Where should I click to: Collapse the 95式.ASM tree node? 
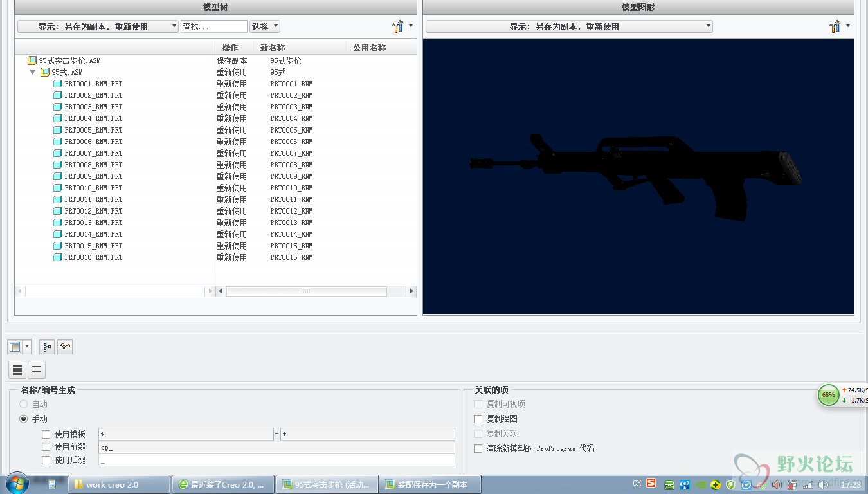pyautogui.click(x=33, y=72)
